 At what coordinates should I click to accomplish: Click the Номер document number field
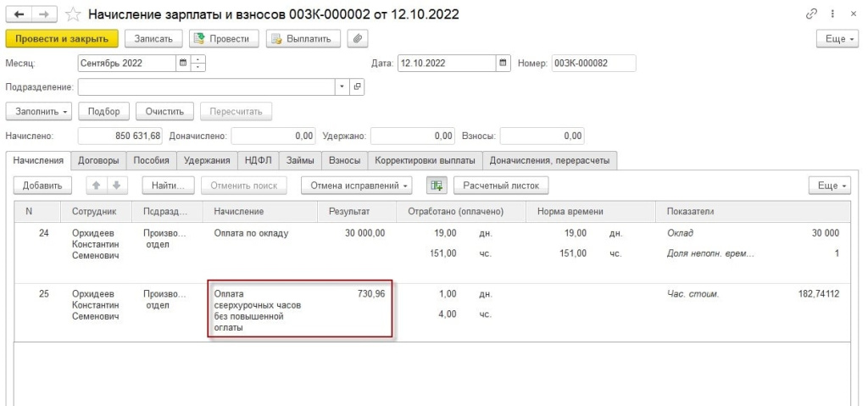pos(592,63)
